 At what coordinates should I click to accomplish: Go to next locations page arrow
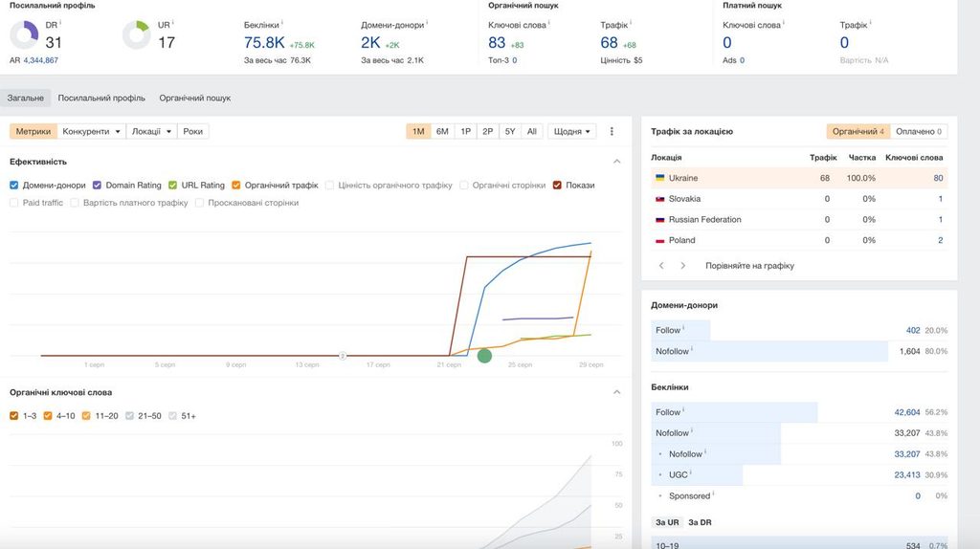tap(682, 266)
